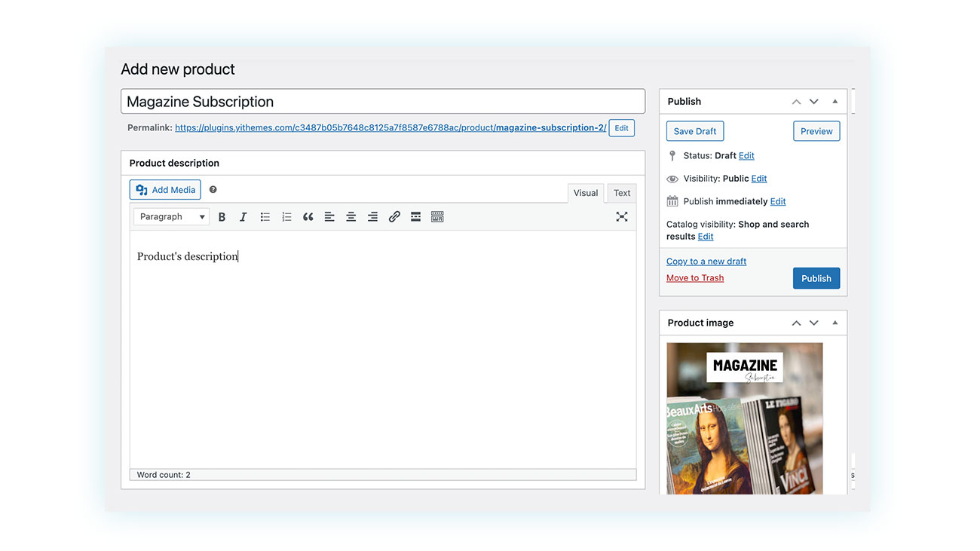The width and height of the screenshot is (980, 551).
Task: Click the Add Media button
Action: [x=165, y=190]
